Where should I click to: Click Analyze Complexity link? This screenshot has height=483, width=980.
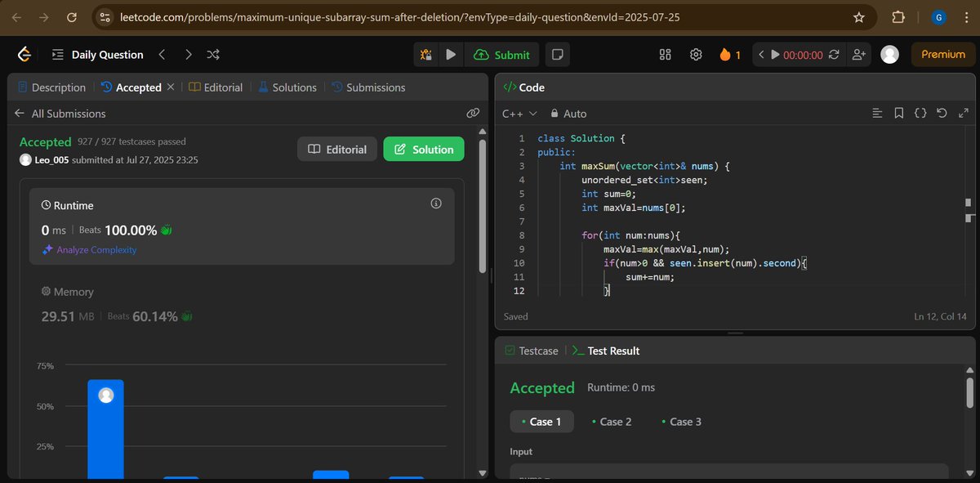click(x=90, y=250)
